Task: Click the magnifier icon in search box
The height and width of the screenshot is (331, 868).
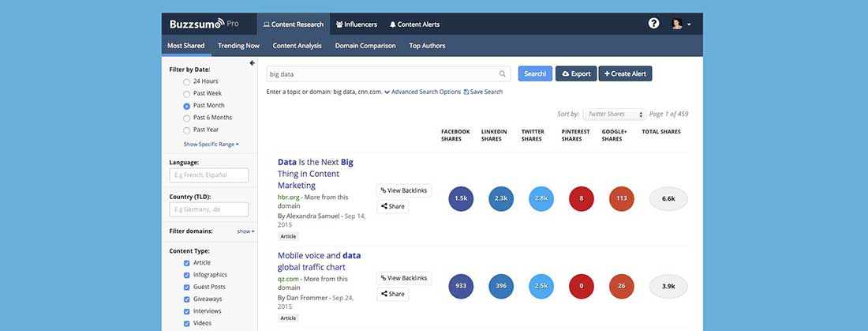Action: click(x=502, y=73)
